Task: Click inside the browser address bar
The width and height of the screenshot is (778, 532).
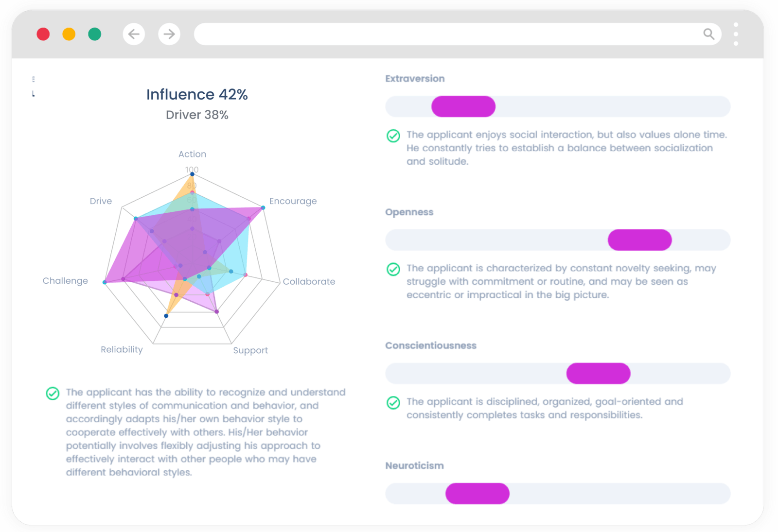Action: [438, 34]
